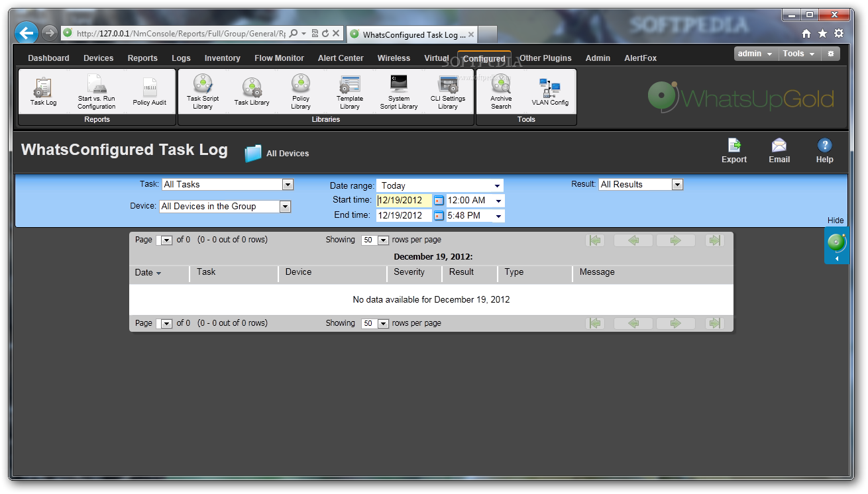Switch to the Inventory tab
This screenshot has height=494, width=868.
click(222, 58)
